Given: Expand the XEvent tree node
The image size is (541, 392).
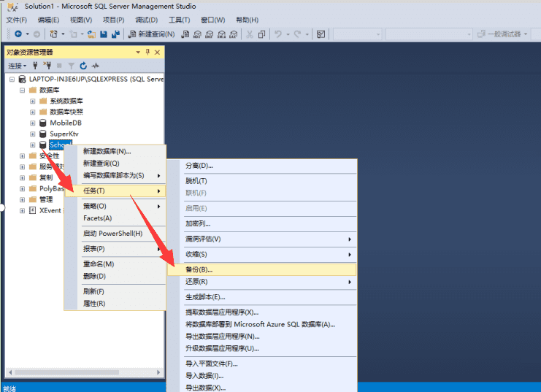Looking at the screenshot, I should 23,210.
